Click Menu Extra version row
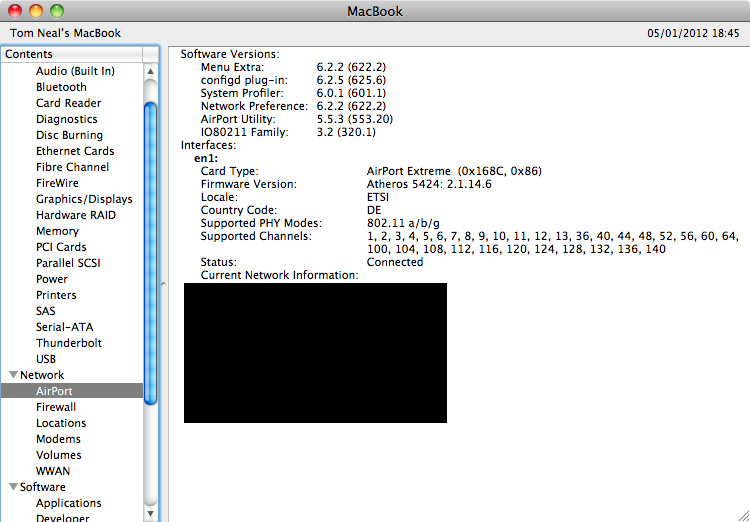This screenshot has height=522, width=750. 293,67
